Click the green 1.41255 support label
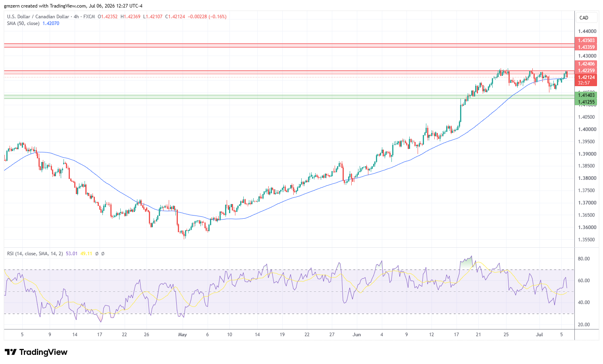 (x=586, y=102)
